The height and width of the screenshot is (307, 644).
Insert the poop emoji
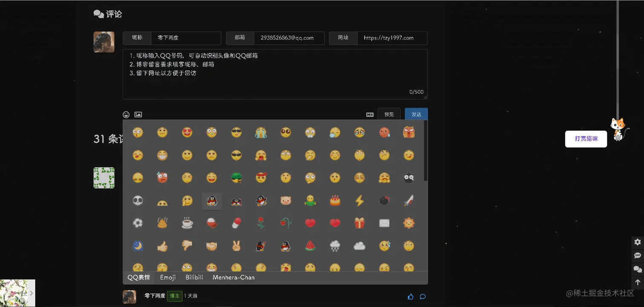tap(162, 223)
